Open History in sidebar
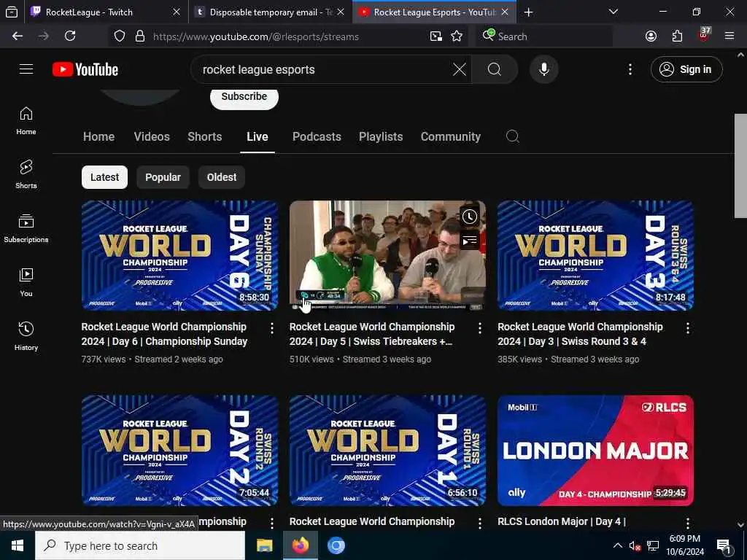 (26, 336)
